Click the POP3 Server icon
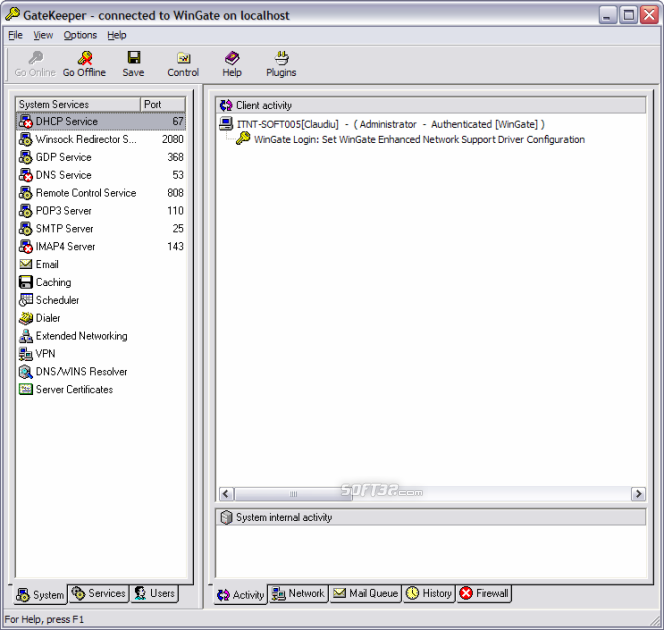This screenshot has height=630, width=664. [x=26, y=211]
